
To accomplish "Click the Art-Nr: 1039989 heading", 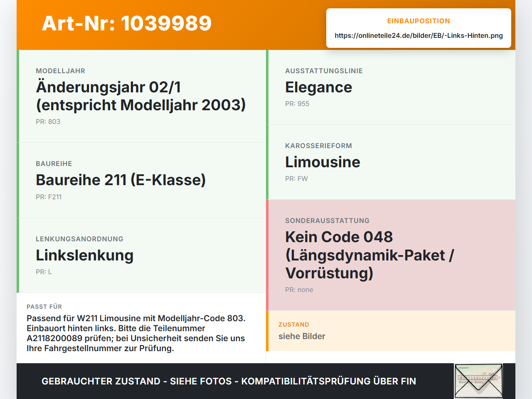I will (127, 23).
